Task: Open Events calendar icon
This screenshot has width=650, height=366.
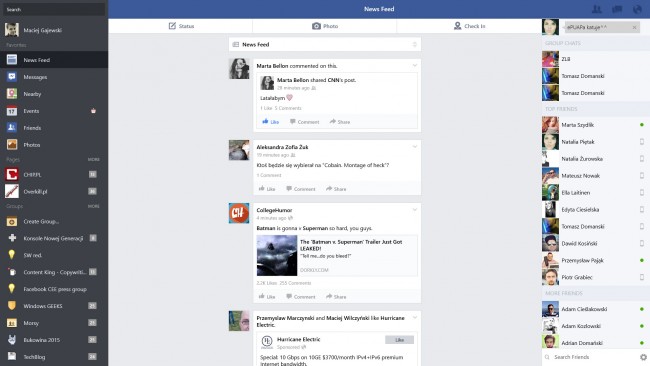Action: 12,111
